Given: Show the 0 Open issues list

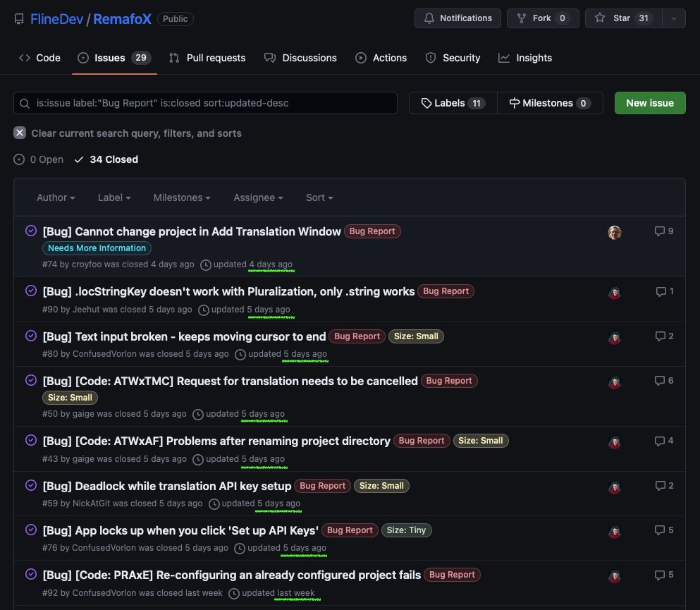Looking at the screenshot, I should click(x=38, y=159).
